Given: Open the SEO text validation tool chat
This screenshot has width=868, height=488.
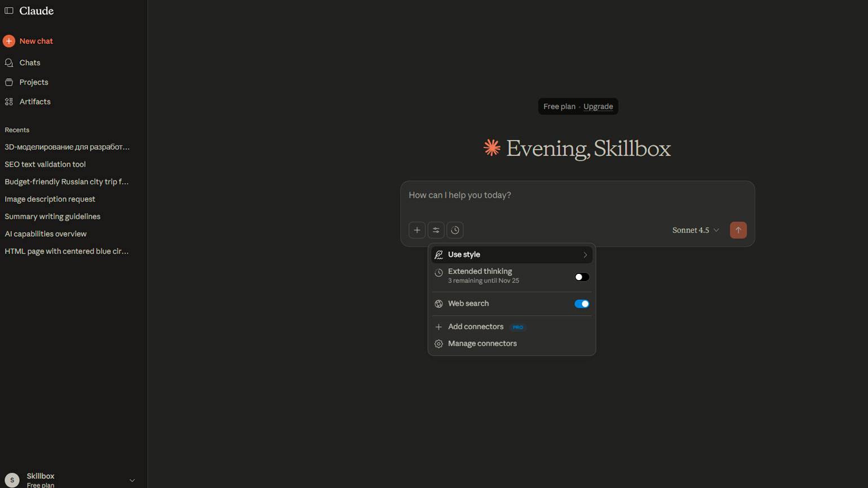Looking at the screenshot, I should click(45, 165).
